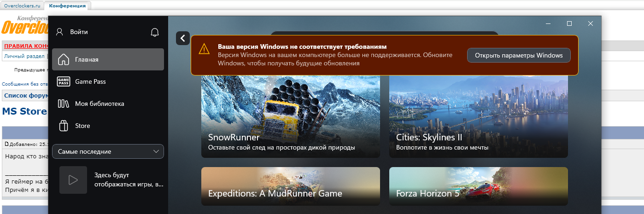Click the home icon beside Главная
644x214 pixels.
click(64, 59)
